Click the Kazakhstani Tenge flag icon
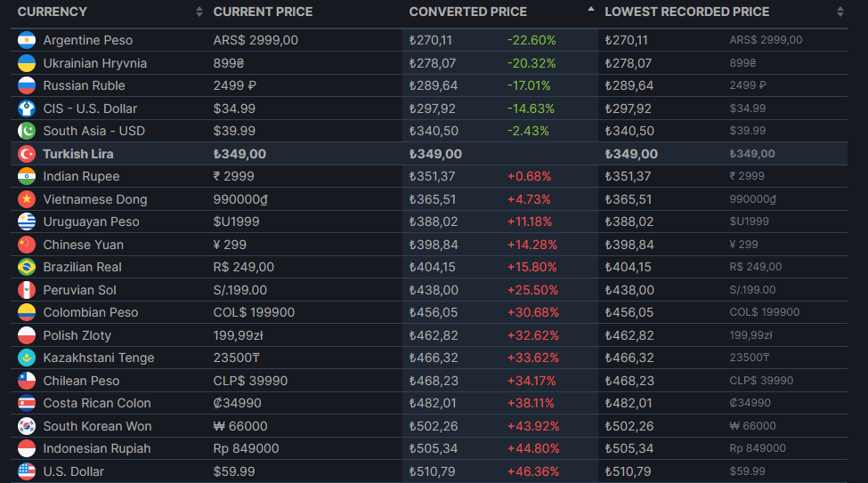This screenshot has height=483, width=868. coord(27,358)
